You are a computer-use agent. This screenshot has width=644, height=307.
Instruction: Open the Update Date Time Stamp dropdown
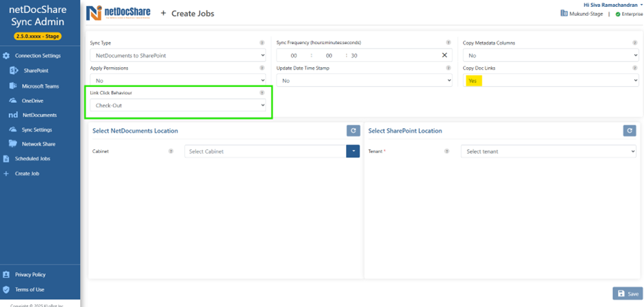click(x=364, y=81)
